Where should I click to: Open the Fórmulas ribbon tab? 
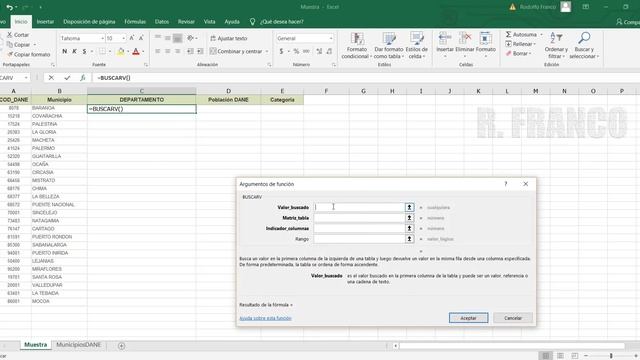tap(135, 22)
